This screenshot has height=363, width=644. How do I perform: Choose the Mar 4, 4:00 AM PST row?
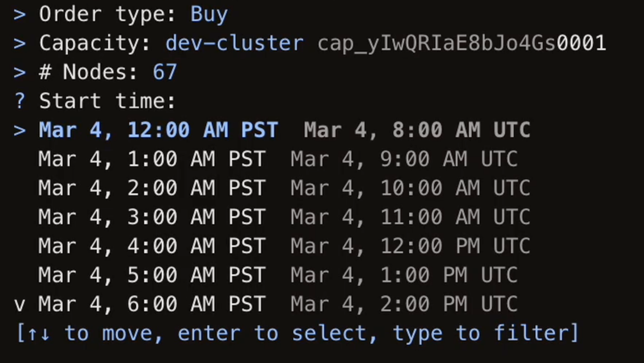(152, 246)
